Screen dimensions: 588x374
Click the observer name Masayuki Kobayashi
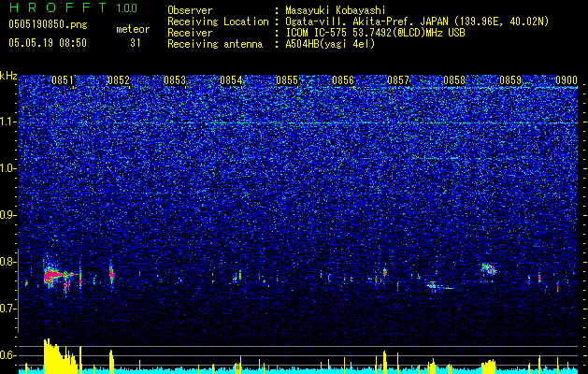pyautogui.click(x=336, y=10)
